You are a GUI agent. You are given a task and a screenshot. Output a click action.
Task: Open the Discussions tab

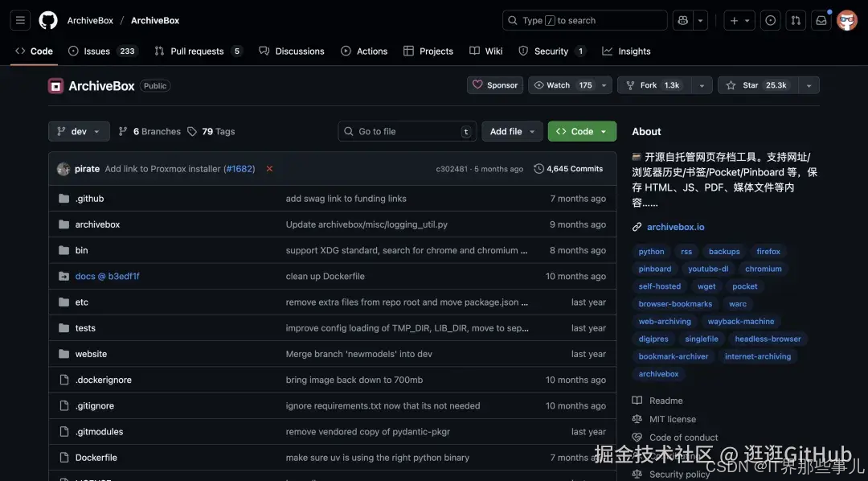click(x=292, y=51)
